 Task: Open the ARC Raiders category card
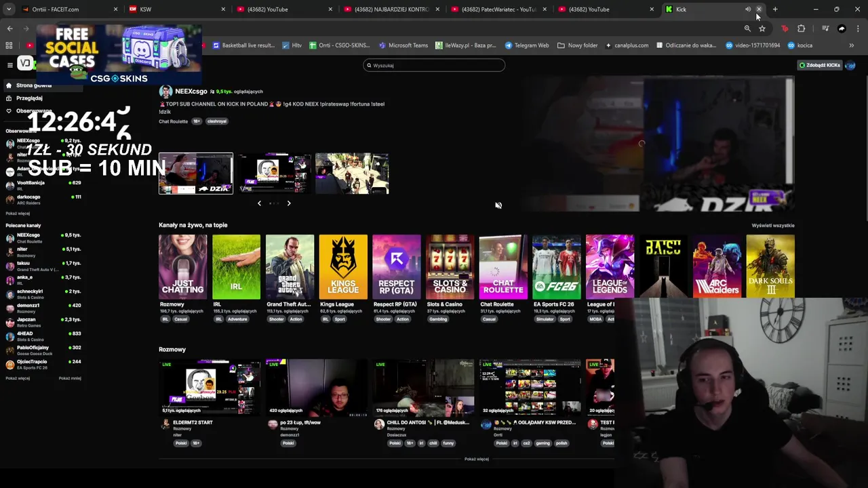pos(717,266)
